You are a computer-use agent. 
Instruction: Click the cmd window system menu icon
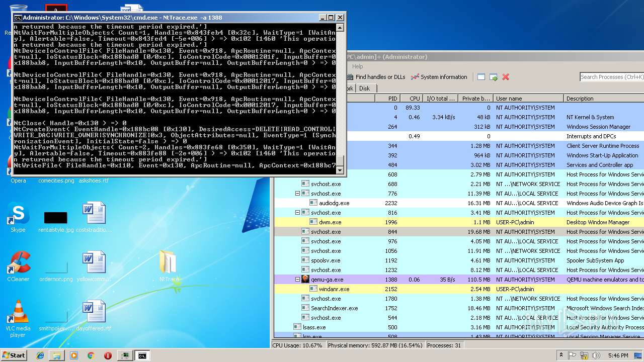tap(18, 17)
